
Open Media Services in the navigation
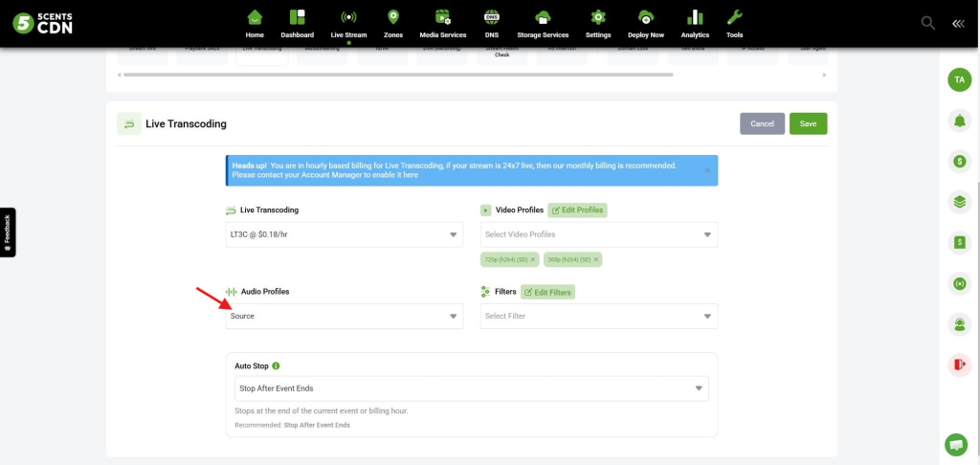pyautogui.click(x=442, y=24)
